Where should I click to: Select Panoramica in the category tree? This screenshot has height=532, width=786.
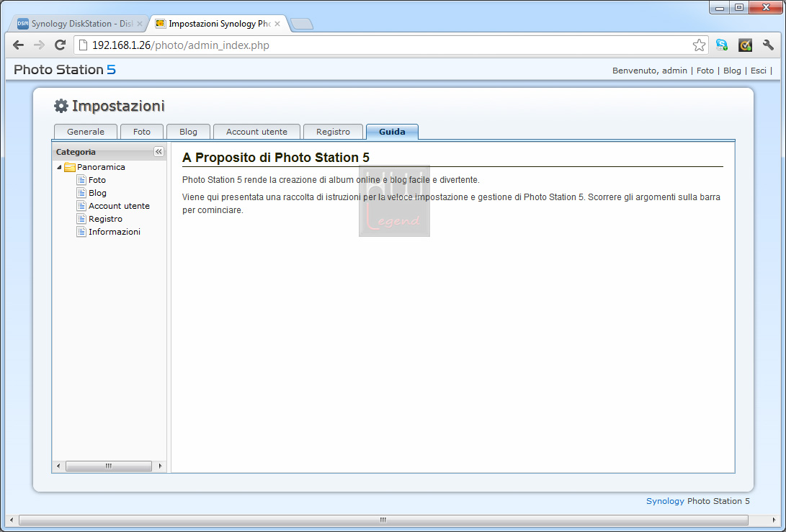(102, 167)
